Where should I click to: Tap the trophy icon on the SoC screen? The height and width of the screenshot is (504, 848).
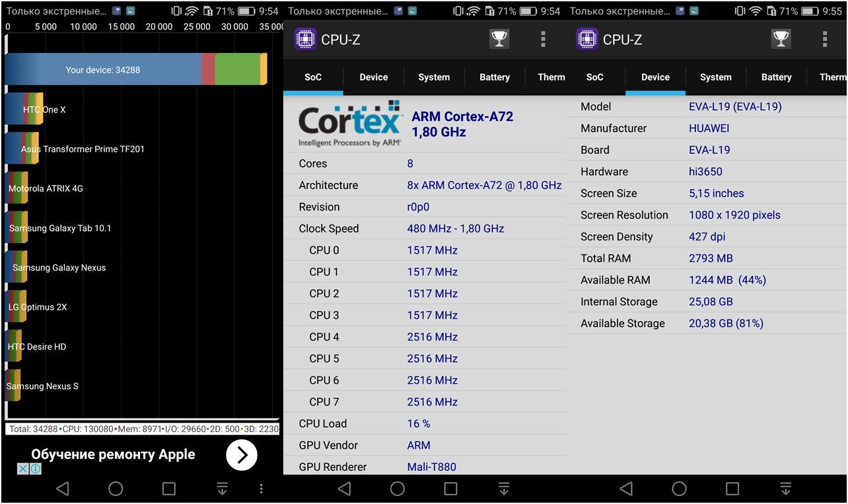click(x=499, y=40)
